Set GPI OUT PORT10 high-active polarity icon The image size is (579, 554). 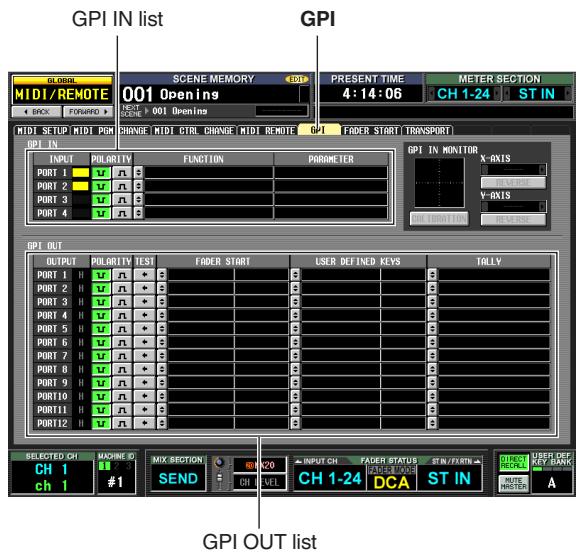click(x=122, y=396)
